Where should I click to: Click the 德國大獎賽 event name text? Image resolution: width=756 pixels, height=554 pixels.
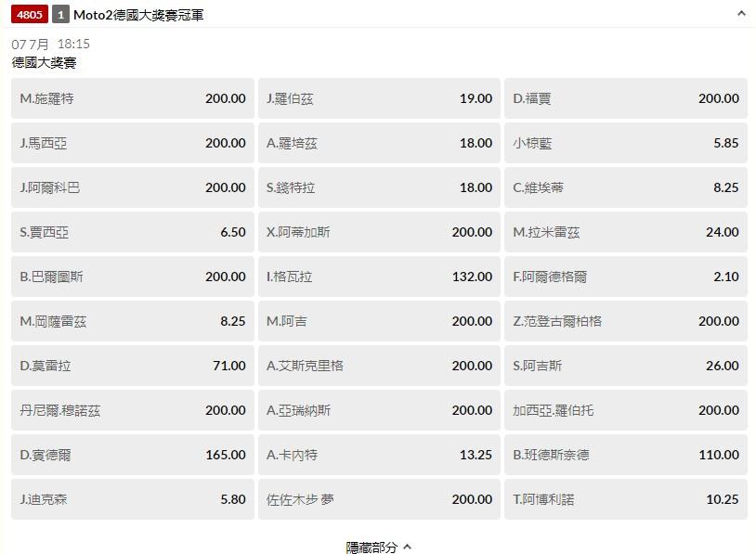(x=44, y=62)
